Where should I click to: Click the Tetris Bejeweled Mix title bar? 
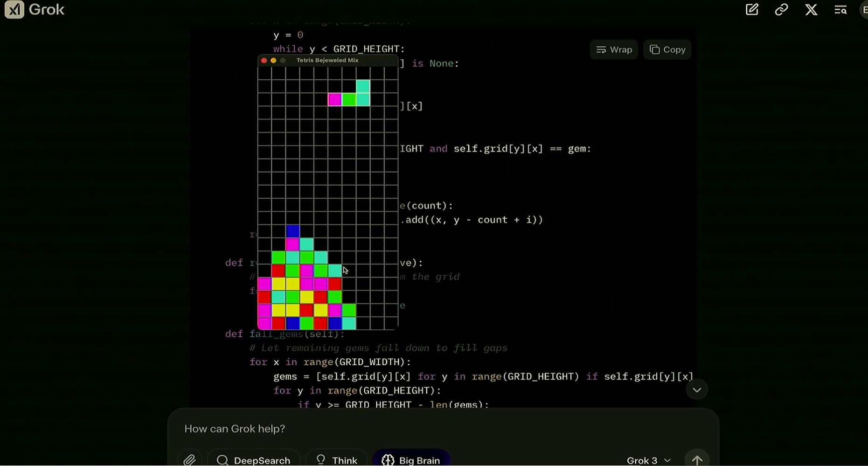(x=327, y=60)
